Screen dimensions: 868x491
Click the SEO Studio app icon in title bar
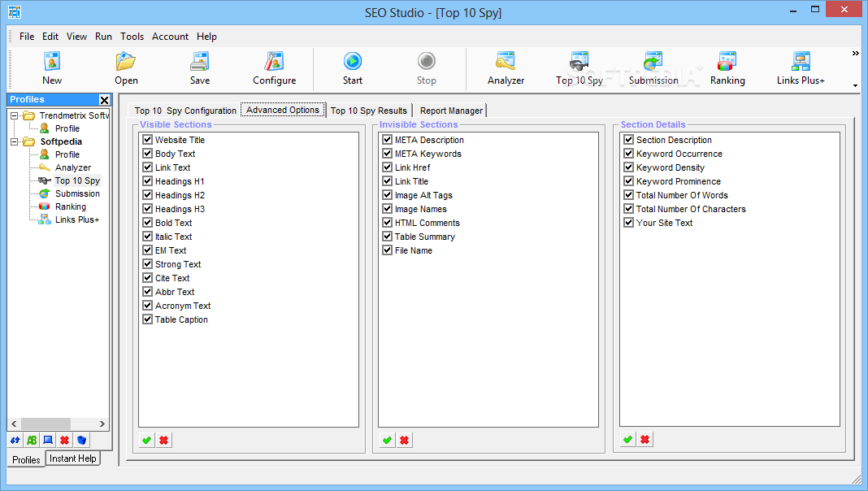pyautogui.click(x=15, y=11)
